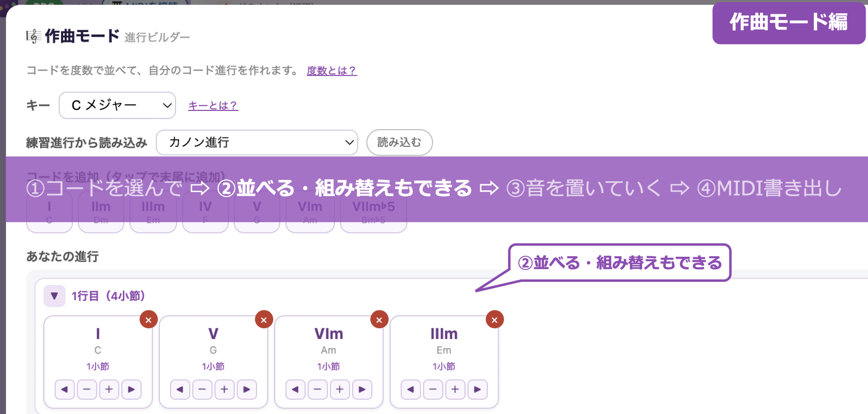Move the VIm chord card left
The image size is (868, 414).
pos(295,389)
